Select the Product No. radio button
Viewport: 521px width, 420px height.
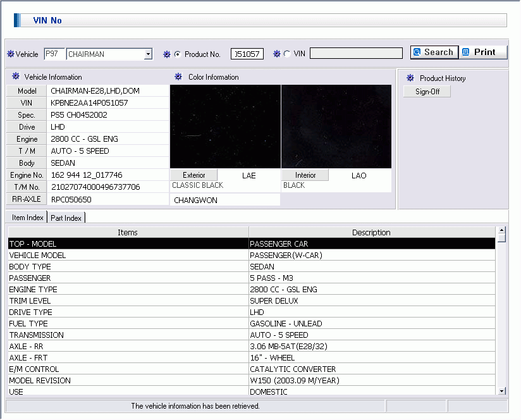[178, 54]
